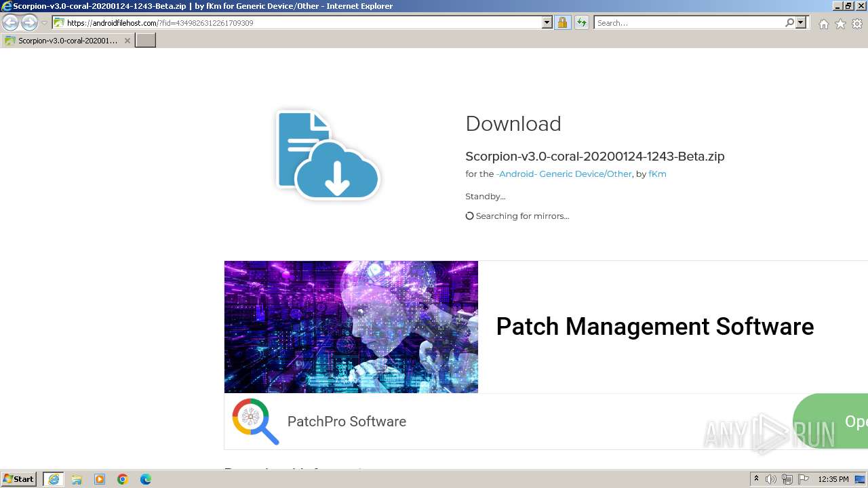Click the Show desktop tray button
The image size is (868, 488).
point(861,479)
